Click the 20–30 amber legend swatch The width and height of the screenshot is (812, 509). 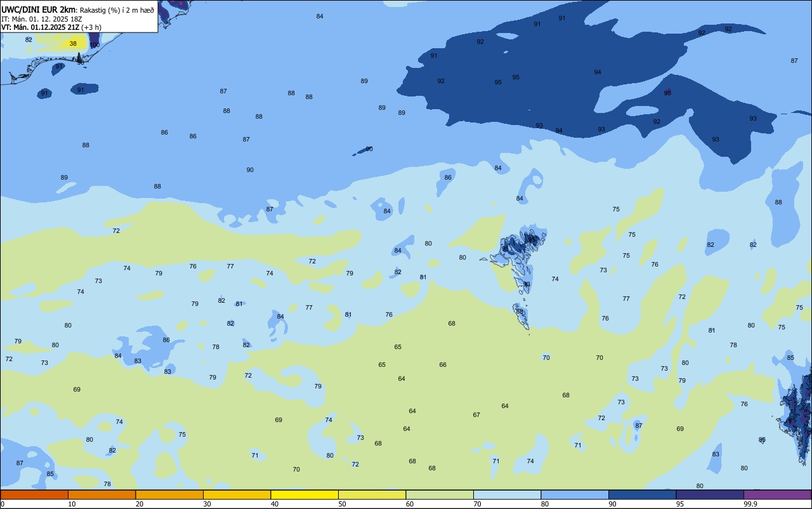pos(169,494)
